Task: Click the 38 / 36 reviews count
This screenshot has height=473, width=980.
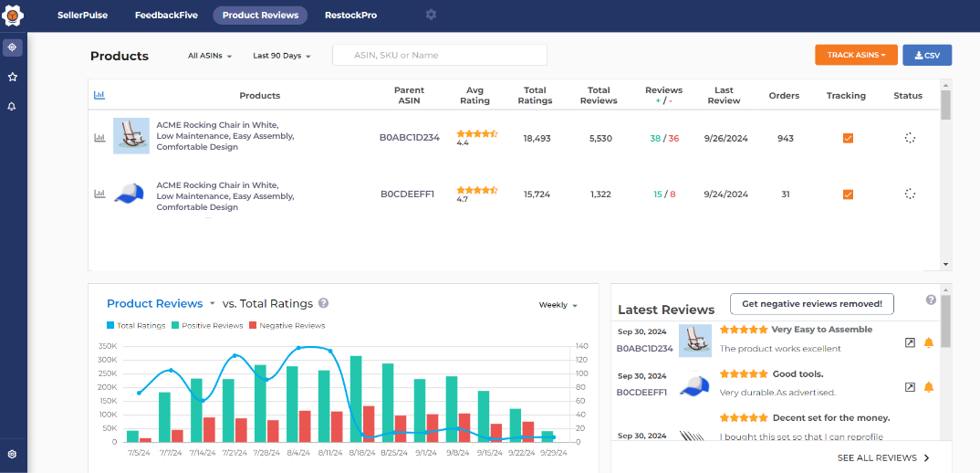Action: (x=664, y=138)
